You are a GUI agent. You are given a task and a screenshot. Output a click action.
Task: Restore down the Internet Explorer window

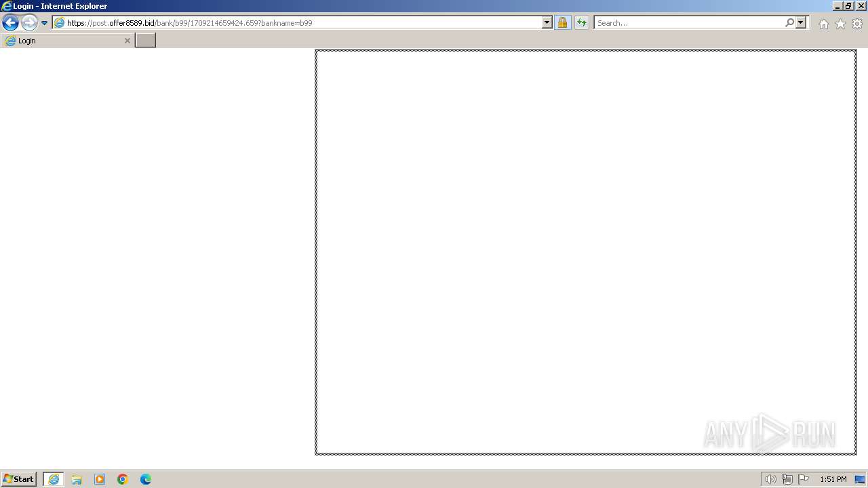[848, 6]
